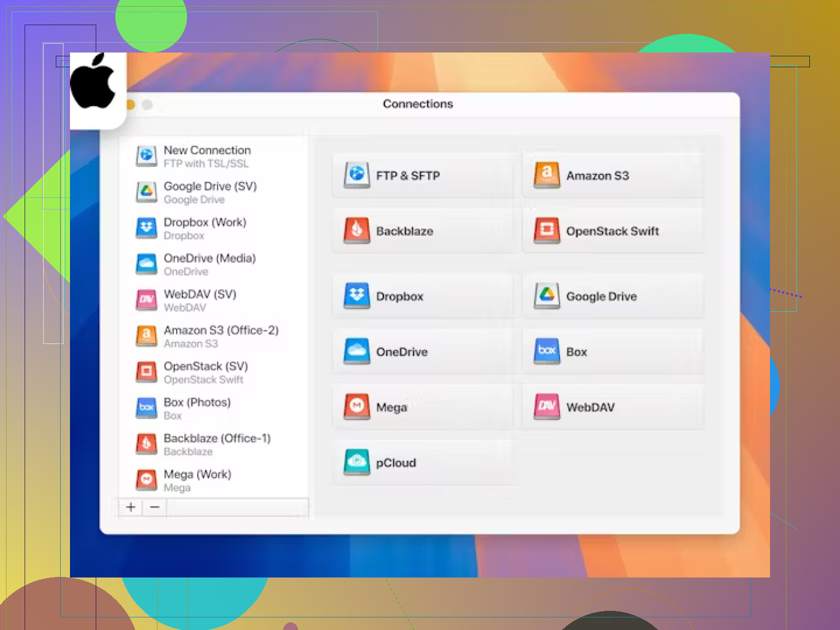Click the FTP & SFTP globe icon
This screenshot has width=840, height=630.
tap(357, 175)
